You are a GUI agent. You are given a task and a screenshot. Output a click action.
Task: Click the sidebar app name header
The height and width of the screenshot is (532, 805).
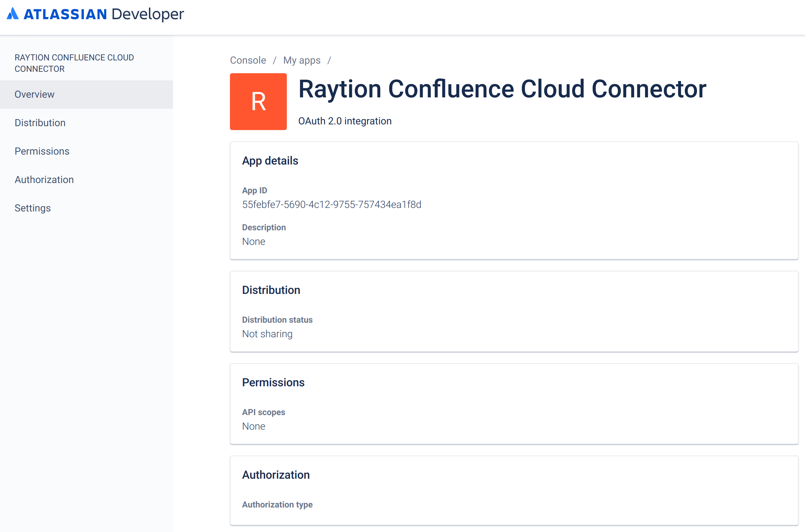pos(74,63)
